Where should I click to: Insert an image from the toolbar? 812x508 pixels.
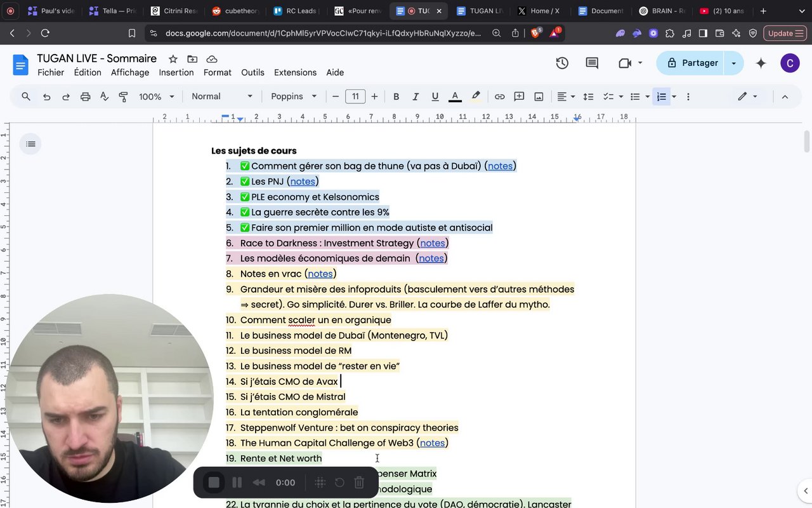pos(539,97)
